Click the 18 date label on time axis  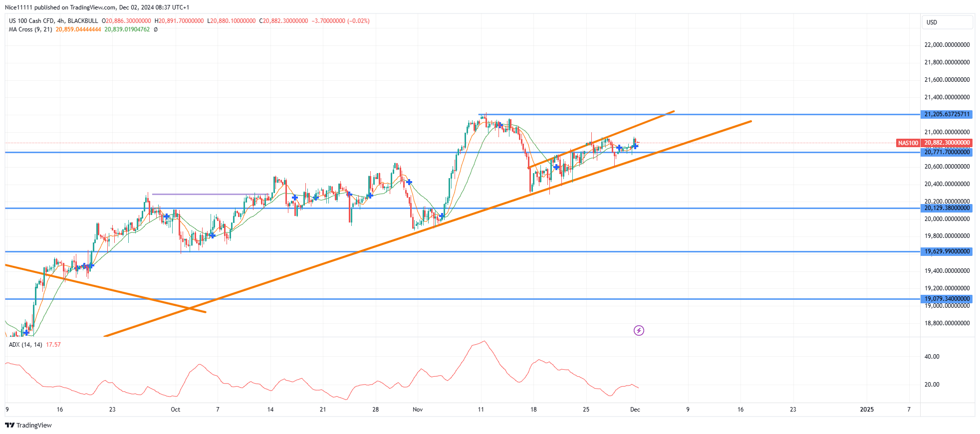[x=533, y=410]
